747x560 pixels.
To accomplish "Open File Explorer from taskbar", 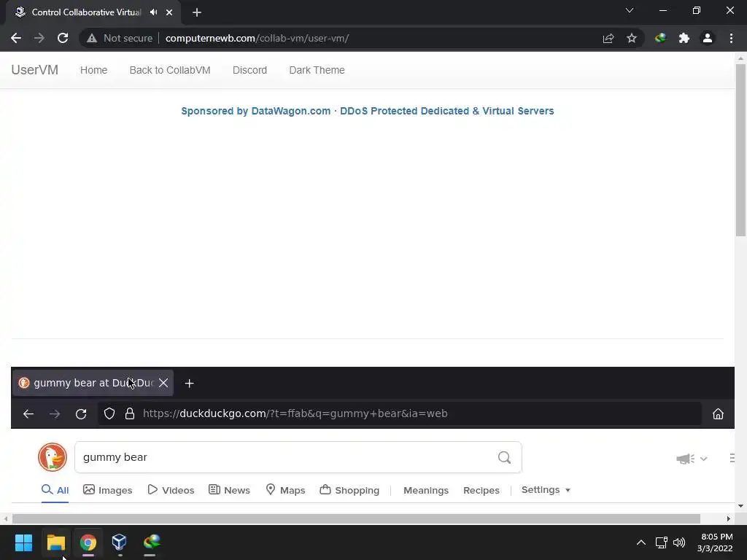I will pyautogui.click(x=55, y=542).
